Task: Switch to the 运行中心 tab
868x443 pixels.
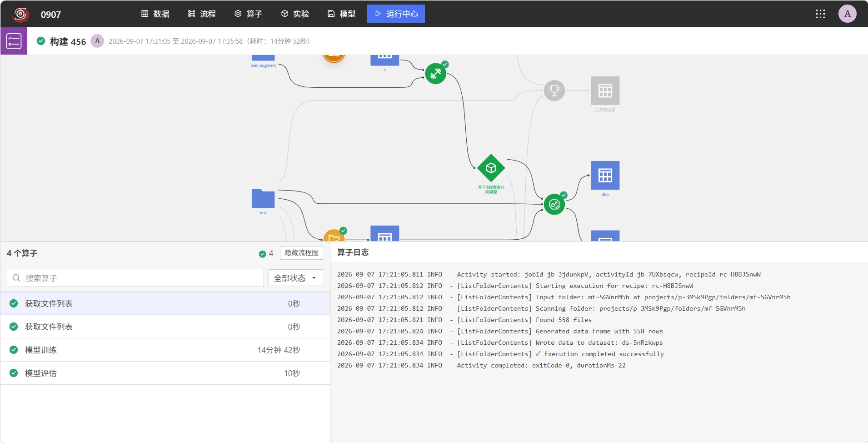Action: pyautogui.click(x=396, y=14)
